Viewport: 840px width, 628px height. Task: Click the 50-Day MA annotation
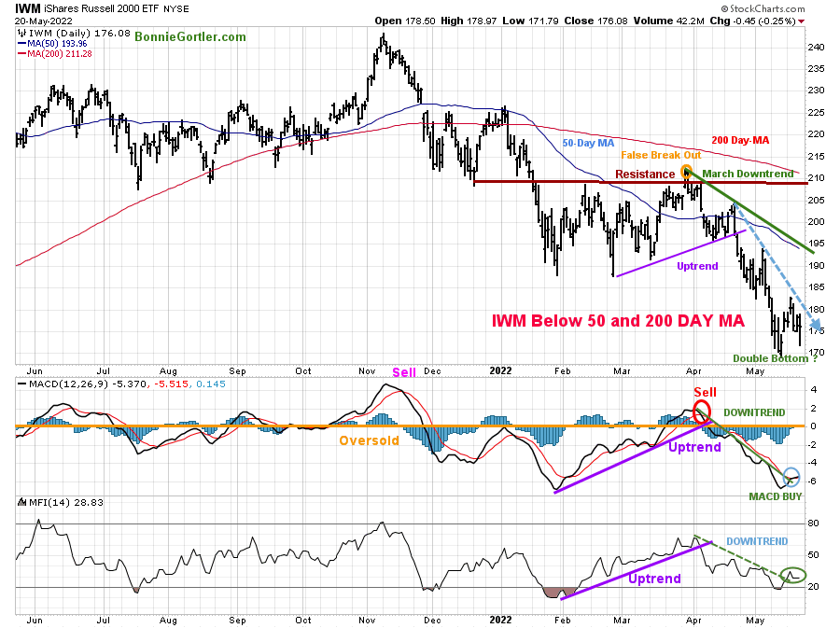coord(588,143)
